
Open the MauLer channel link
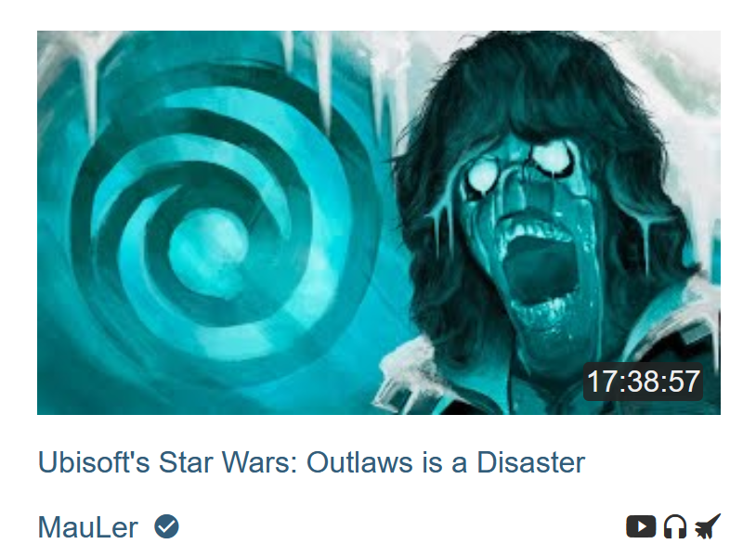(x=87, y=527)
